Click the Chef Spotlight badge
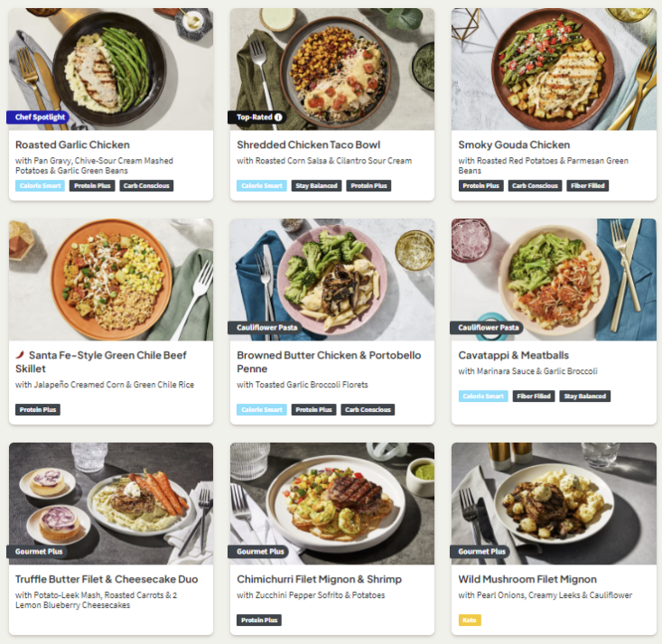662x644 pixels. (x=39, y=117)
